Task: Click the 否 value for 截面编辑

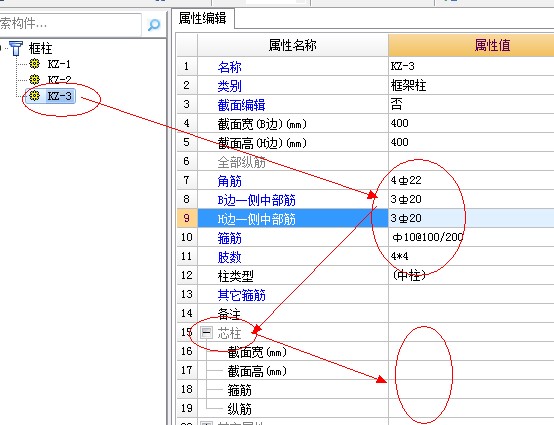Action: [471, 104]
